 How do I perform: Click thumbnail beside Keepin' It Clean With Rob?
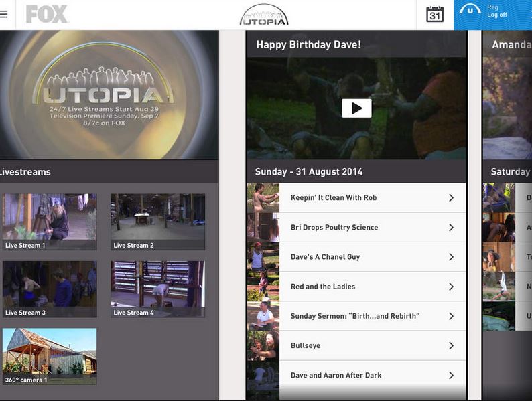coord(263,198)
